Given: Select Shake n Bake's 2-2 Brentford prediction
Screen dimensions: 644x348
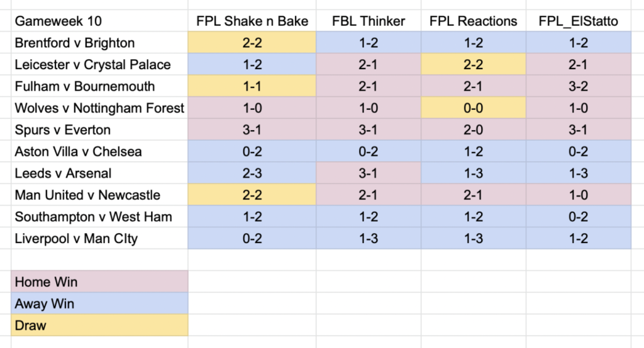Looking at the screenshot, I should [x=252, y=43].
